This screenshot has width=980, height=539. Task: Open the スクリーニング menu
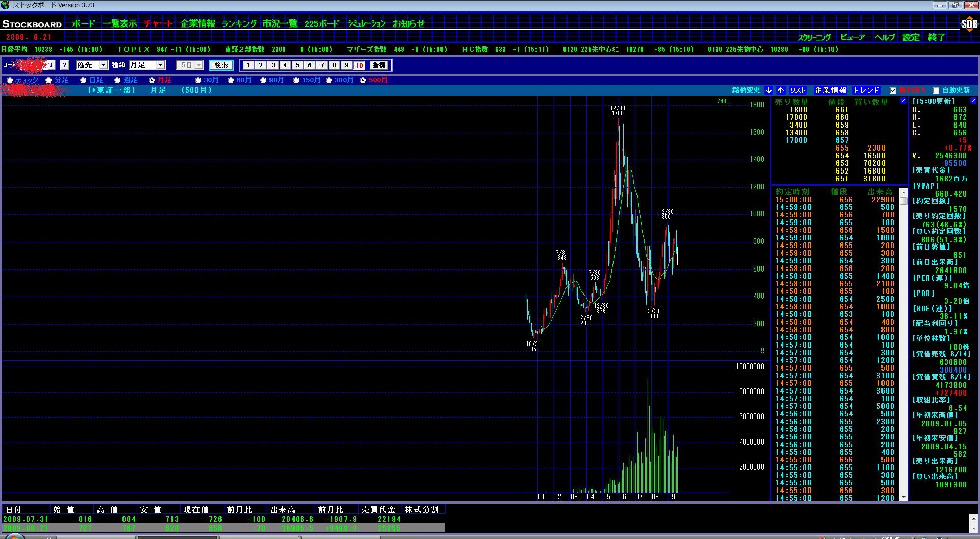[814, 37]
